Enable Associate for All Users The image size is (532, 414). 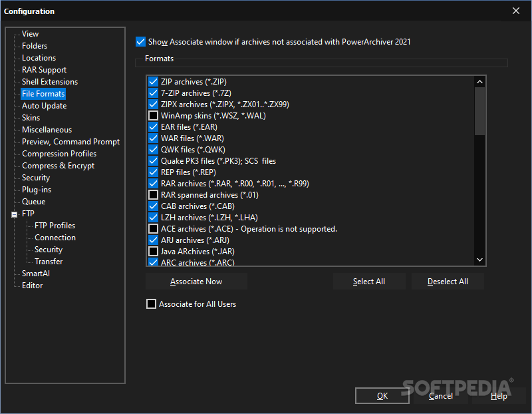152,304
